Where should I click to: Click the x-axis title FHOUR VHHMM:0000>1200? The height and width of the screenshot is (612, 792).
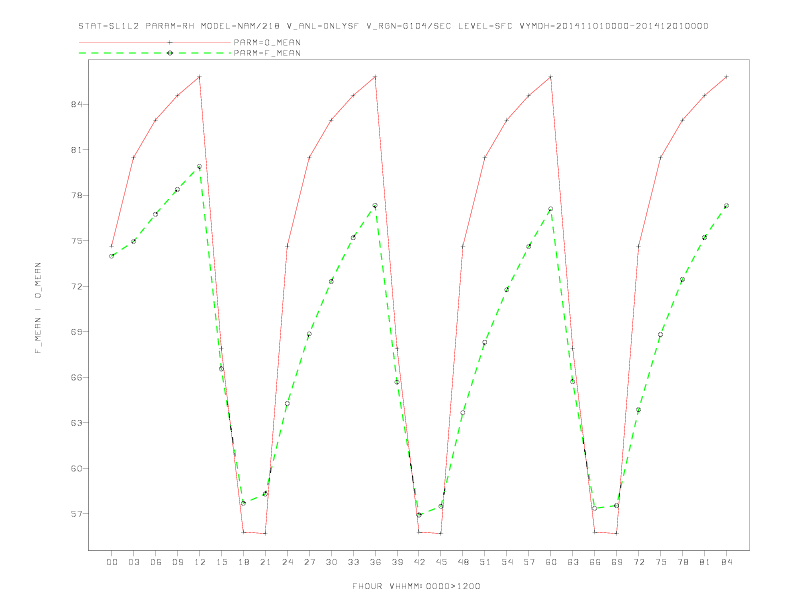416,586
